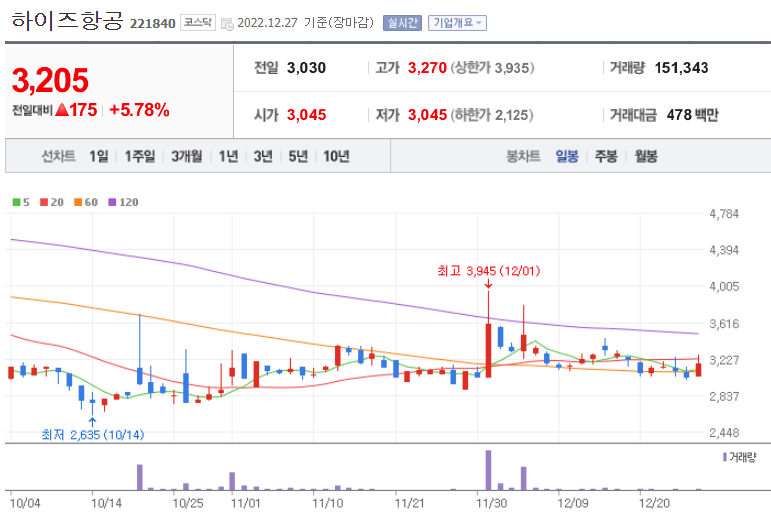Click the 상한가 3,935 text

pos(493,68)
